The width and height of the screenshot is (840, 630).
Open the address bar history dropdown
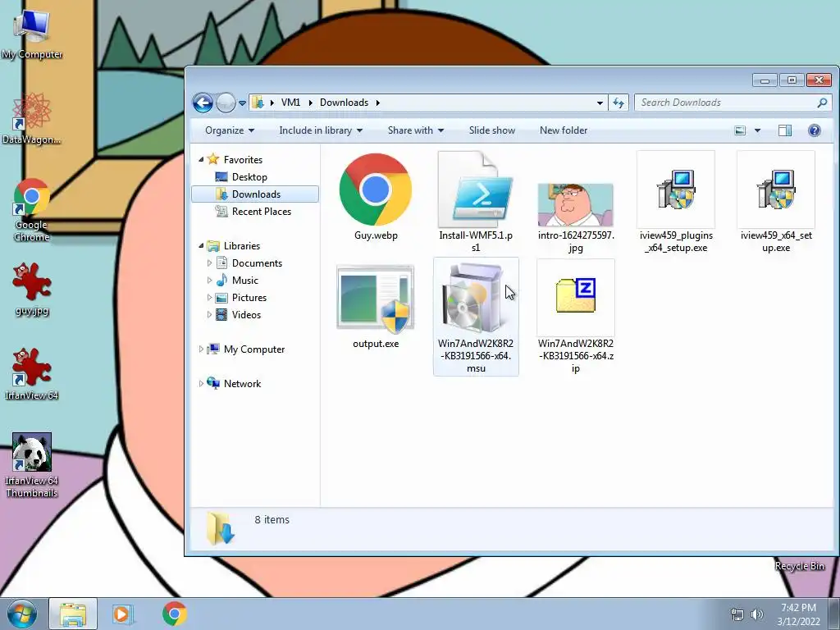(x=600, y=103)
